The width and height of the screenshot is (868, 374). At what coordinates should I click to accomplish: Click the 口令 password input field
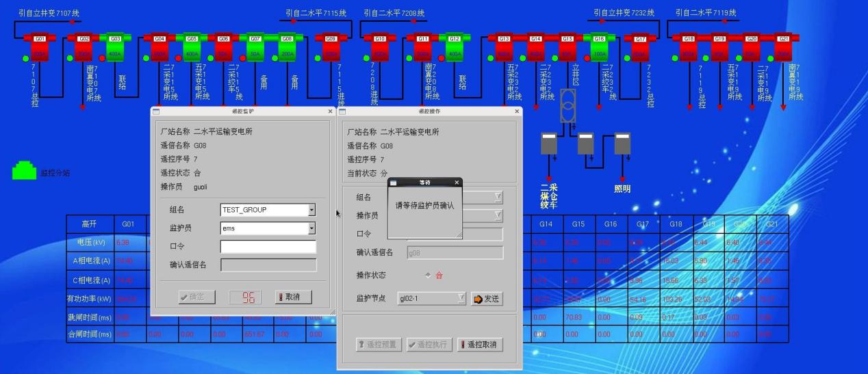(x=268, y=247)
